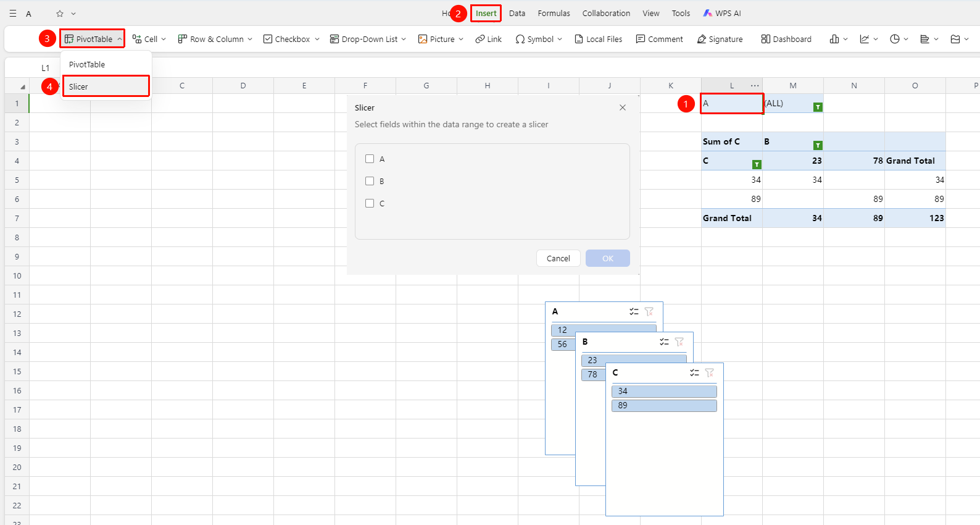Check field A in Slicer dialog
The height and width of the screenshot is (525, 980).
[x=370, y=159]
